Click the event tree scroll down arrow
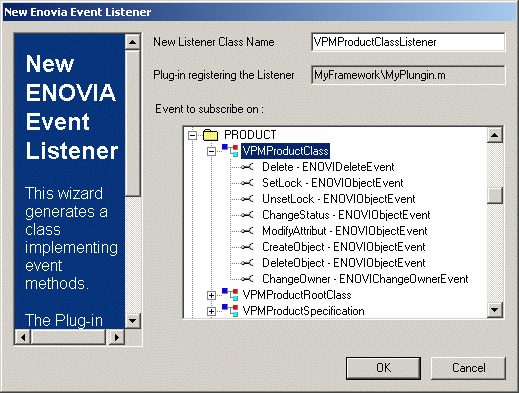 pos(495,310)
